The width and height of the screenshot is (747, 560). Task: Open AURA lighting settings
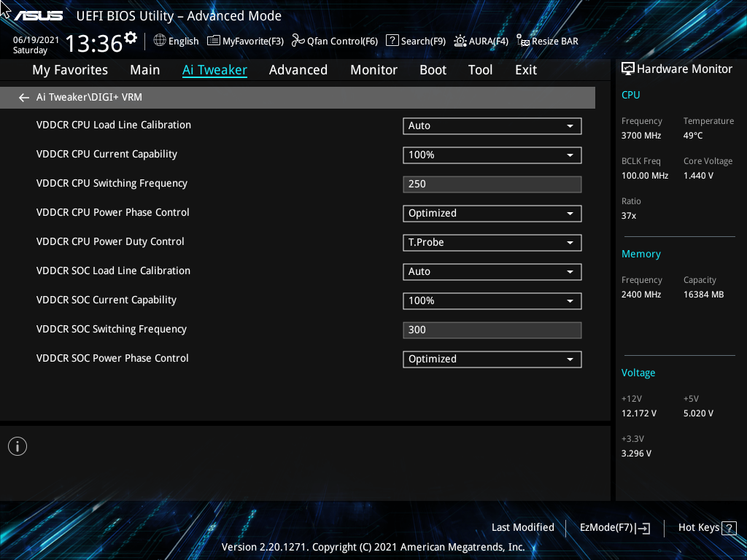481,41
